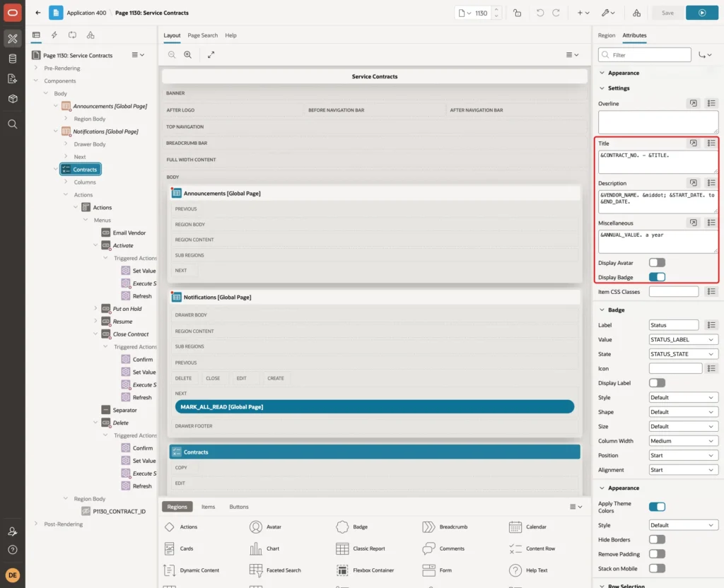This screenshot has height=588, width=724.
Task: Switch to the Attributes tab
Action: coord(634,35)
